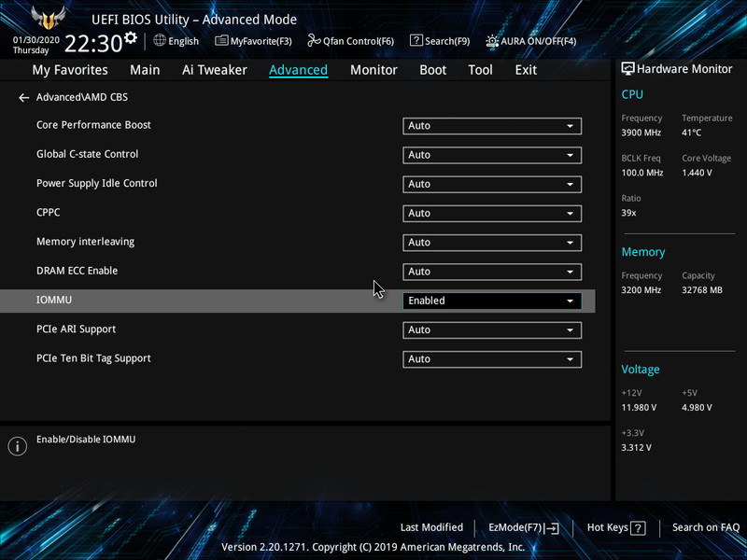Screen dimensions: 747x560
Task: Switch to My Favorites tab
Action: (x=70, y=70)
